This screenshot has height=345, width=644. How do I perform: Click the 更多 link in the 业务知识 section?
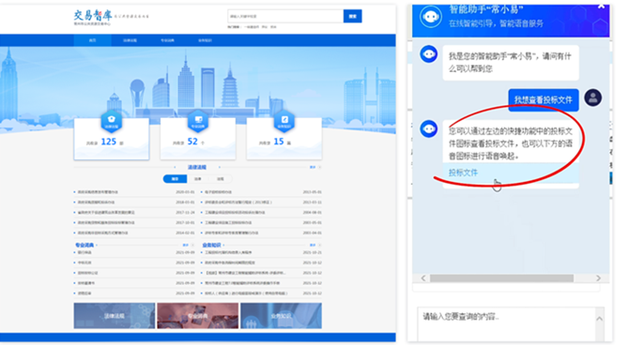pos(313,245)
